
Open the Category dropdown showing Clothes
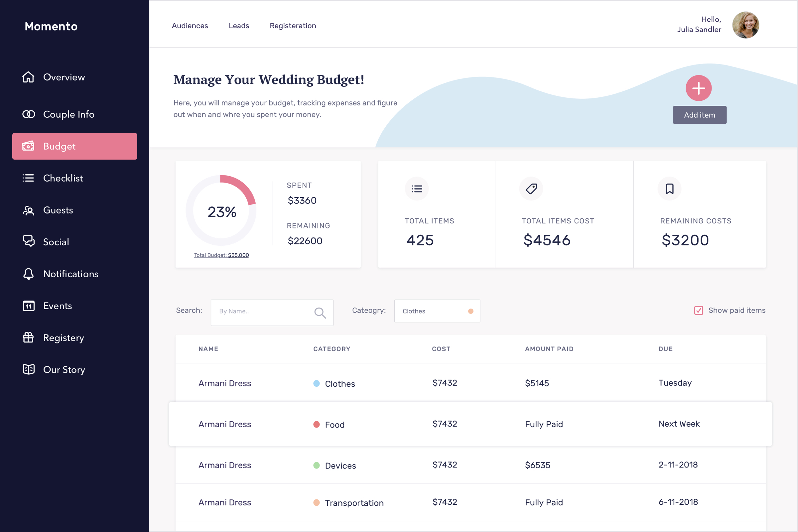pyautogui.click(x=437, y=311)
